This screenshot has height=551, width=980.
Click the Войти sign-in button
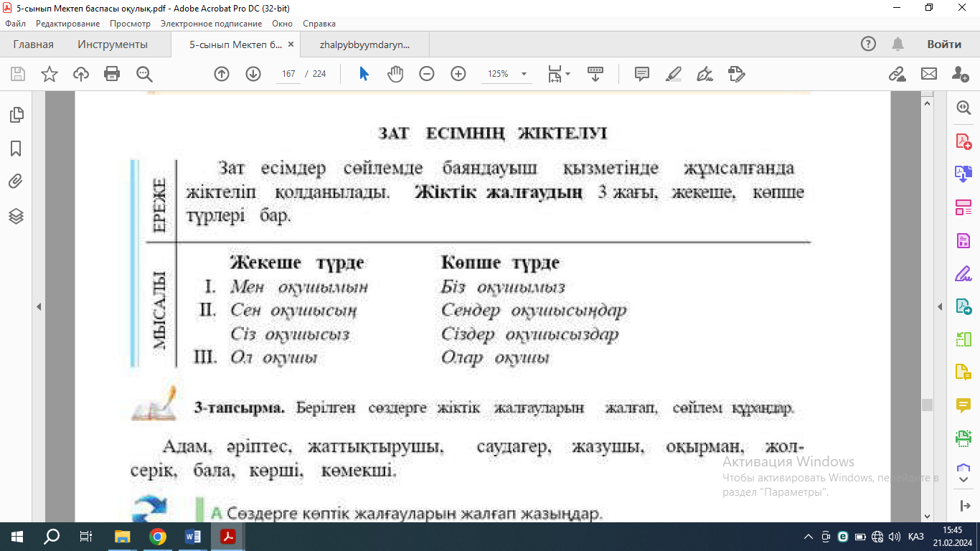(x=944, y=44)
